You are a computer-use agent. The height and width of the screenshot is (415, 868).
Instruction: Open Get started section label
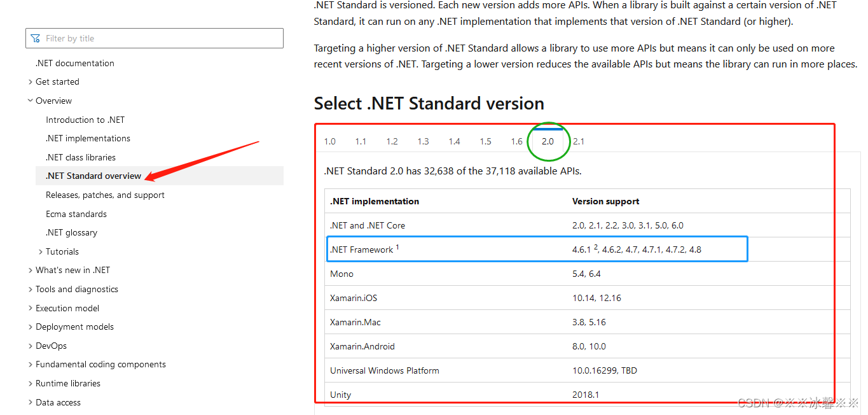coord(57,81)
